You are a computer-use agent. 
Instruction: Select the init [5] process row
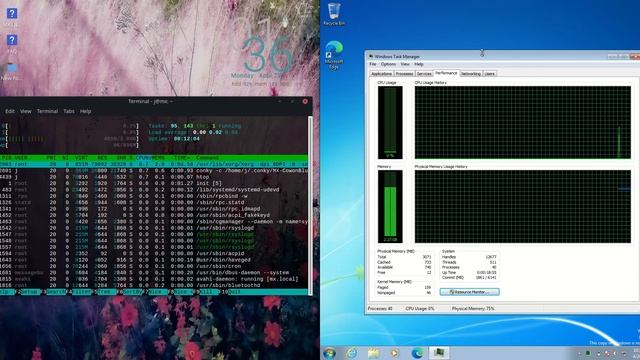154,183
